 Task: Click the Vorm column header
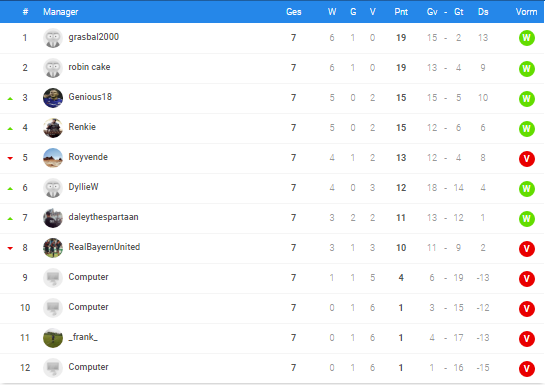[526, 12]
